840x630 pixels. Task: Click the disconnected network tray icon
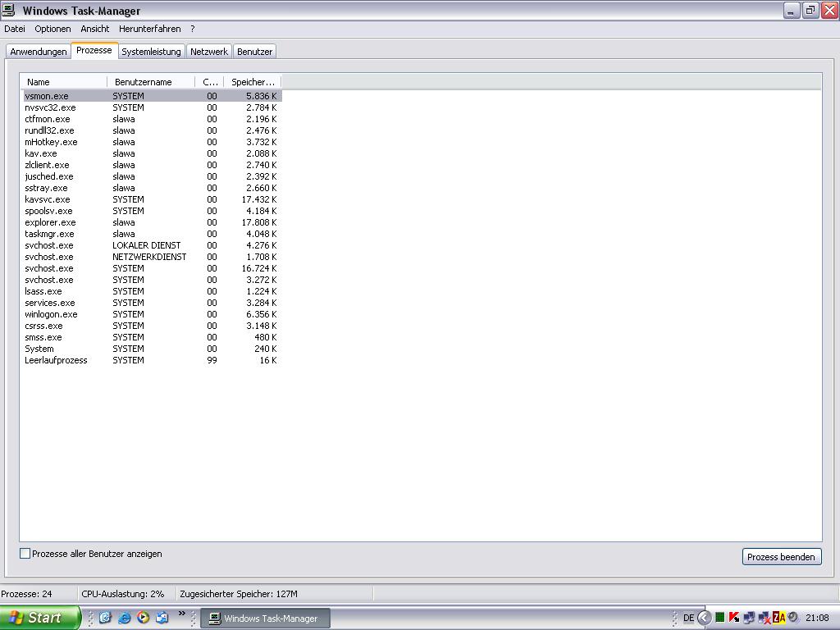click(764, 618)
